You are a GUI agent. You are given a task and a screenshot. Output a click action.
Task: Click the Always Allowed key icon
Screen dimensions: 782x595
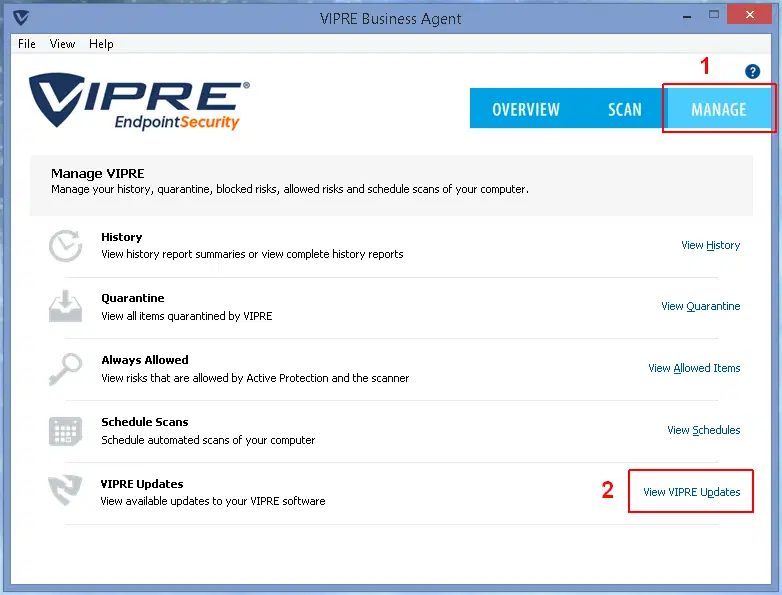point(65,369)
